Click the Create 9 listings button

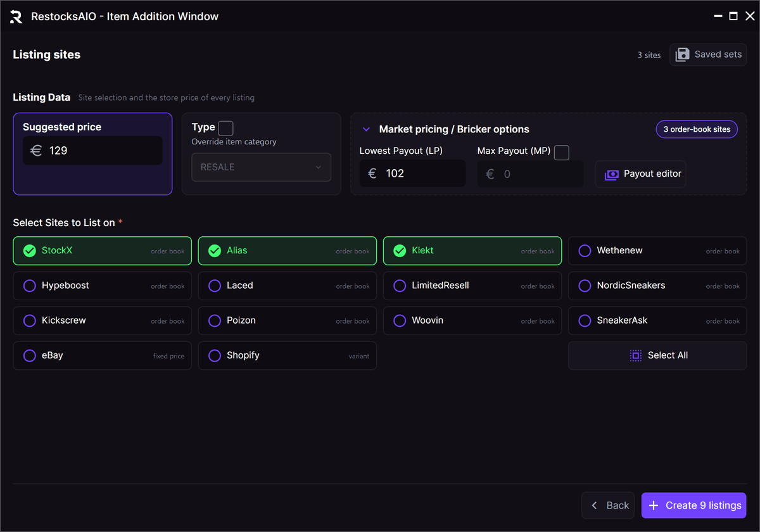[x=694, y=505]
